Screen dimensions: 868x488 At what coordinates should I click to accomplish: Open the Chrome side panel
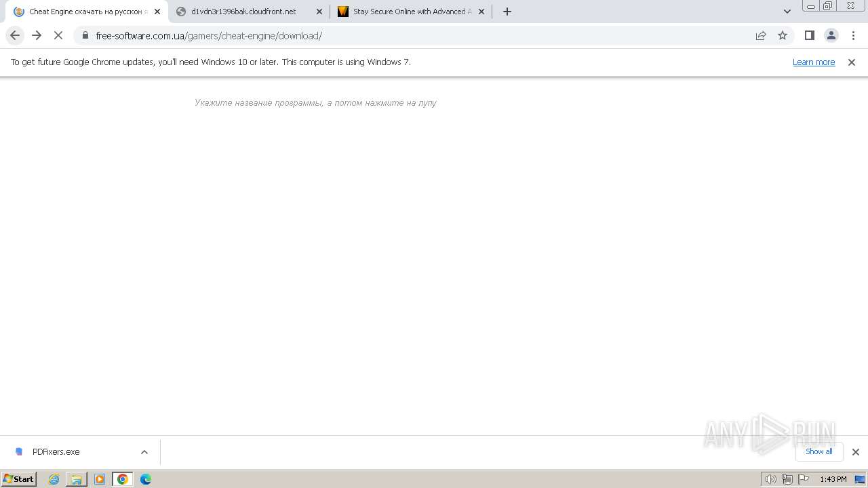pyautogui.click(x=809, y=35)
